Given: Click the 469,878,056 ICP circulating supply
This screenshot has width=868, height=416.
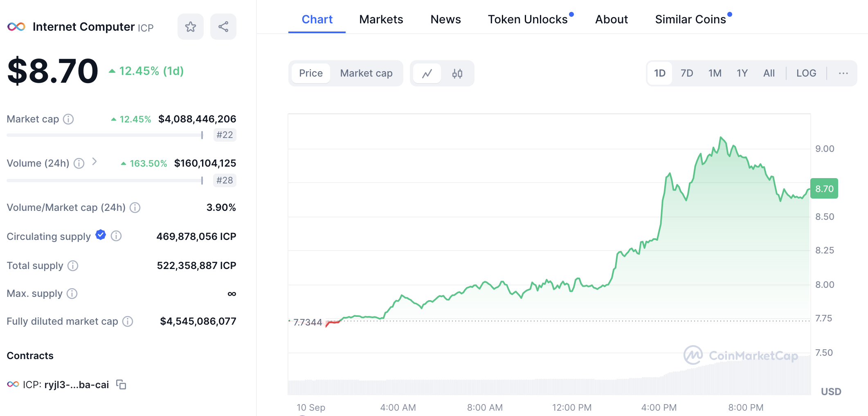Looking at the screenshot, I should pyautogui.click(x=196, y=237).
